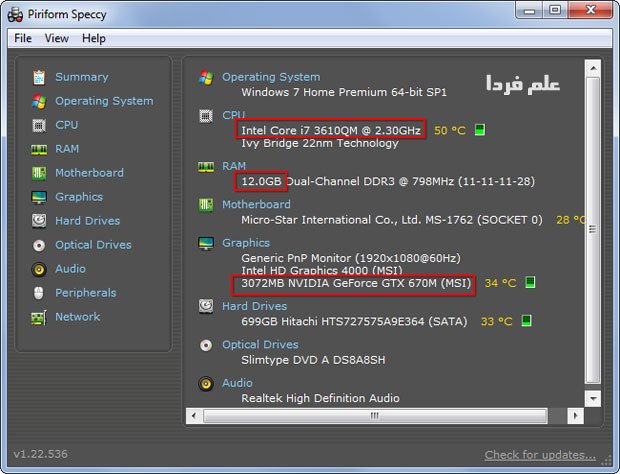Click the Operating System heading link in summary

[271, 77]
